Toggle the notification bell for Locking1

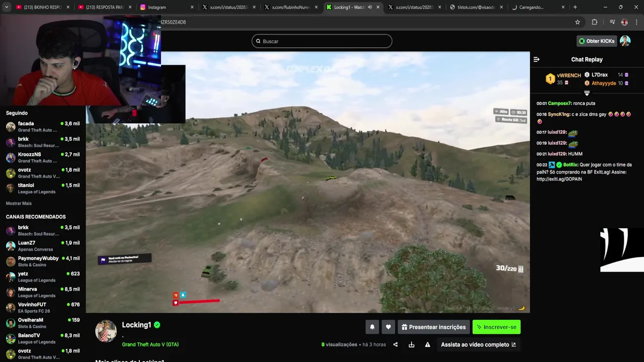[x=372, y=327]
